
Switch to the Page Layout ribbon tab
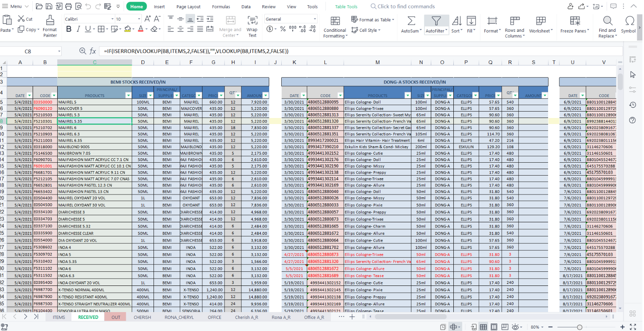[x=188, y=6]
